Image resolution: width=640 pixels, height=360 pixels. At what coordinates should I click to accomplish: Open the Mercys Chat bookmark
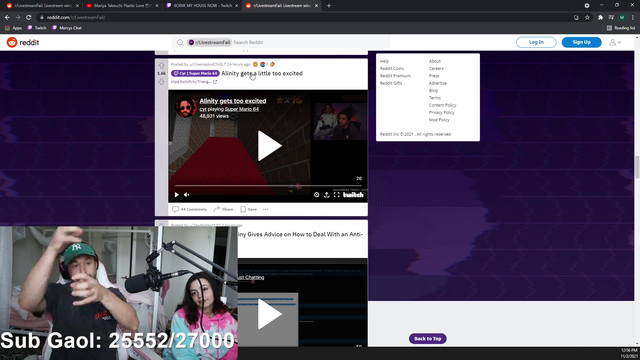tap(67, 28)
